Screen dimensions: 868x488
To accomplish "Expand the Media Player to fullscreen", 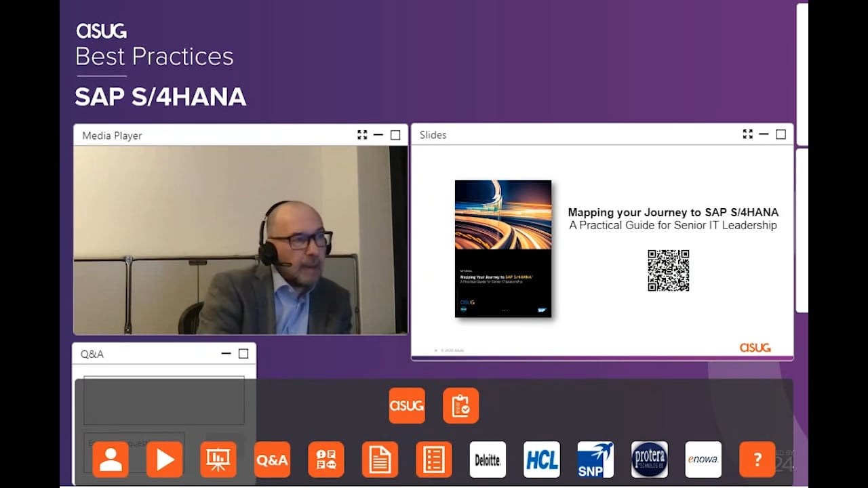I will click(x=362, y=135).
